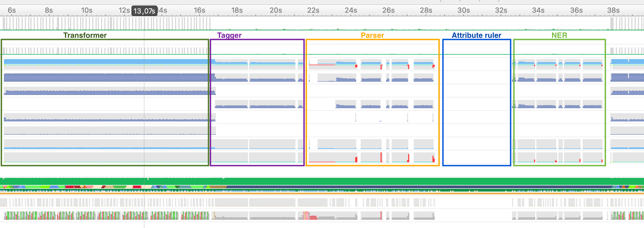Select the 22s mark on the timeline ruler
The image size is (644, 228).
(313, 10)
